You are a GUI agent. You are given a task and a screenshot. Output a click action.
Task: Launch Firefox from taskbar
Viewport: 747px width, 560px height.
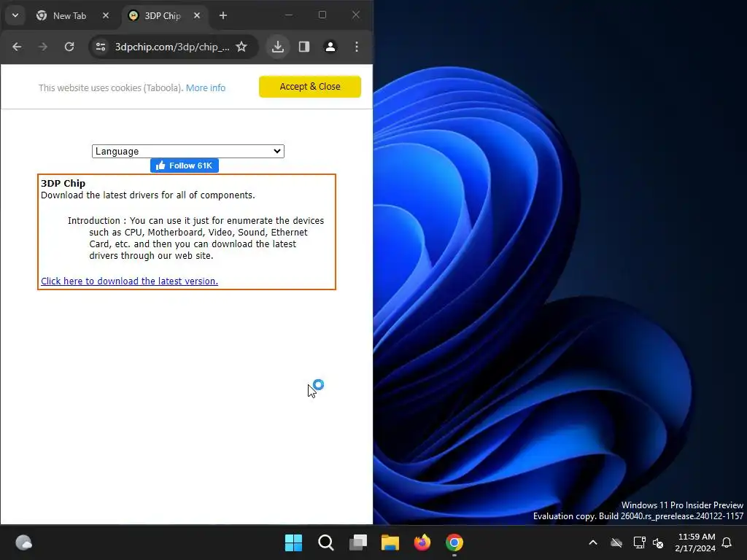pos(422,542)
